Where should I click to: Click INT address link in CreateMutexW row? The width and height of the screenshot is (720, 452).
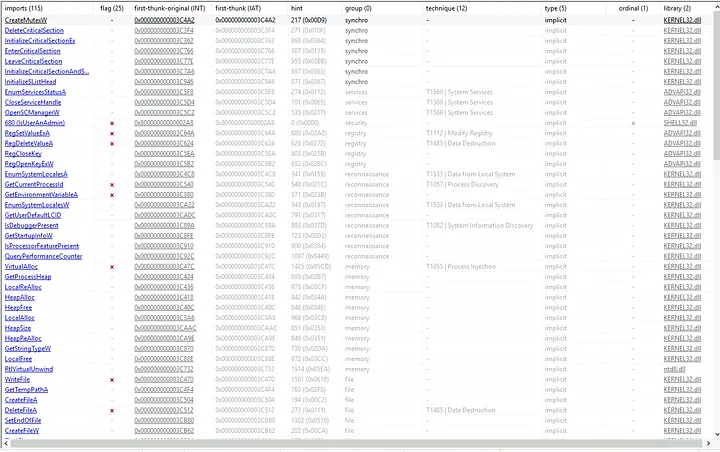pyautogui.click(x=164, y=20)
